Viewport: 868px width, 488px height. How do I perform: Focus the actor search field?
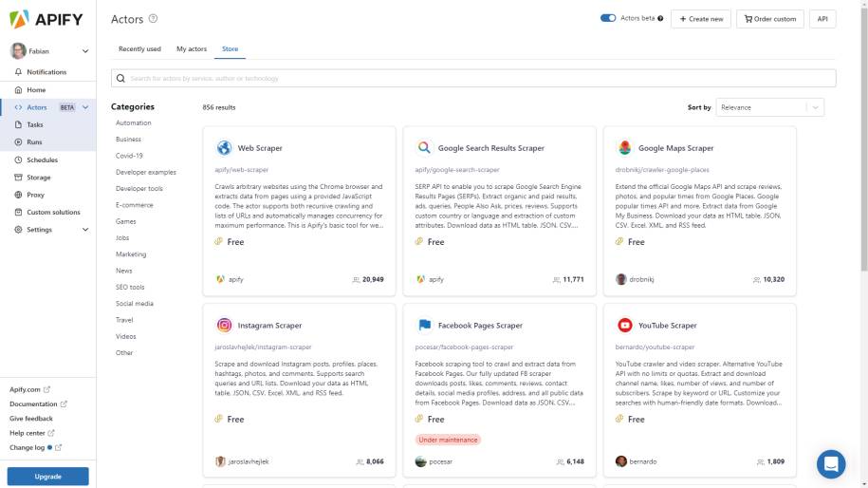pyautogui.click(x=473, y=78)
